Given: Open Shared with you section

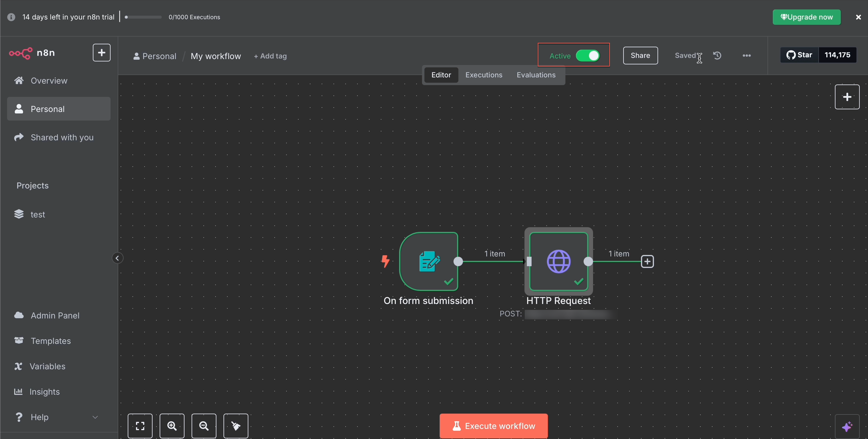Looking at the screenshot, I should tap(59, 137).
